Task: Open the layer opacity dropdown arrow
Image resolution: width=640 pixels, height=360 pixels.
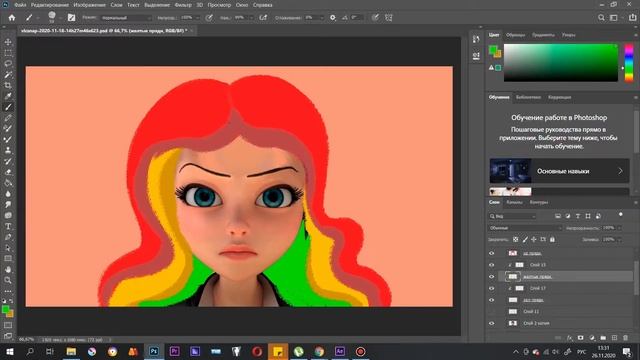Action: [x=620, y=228]
